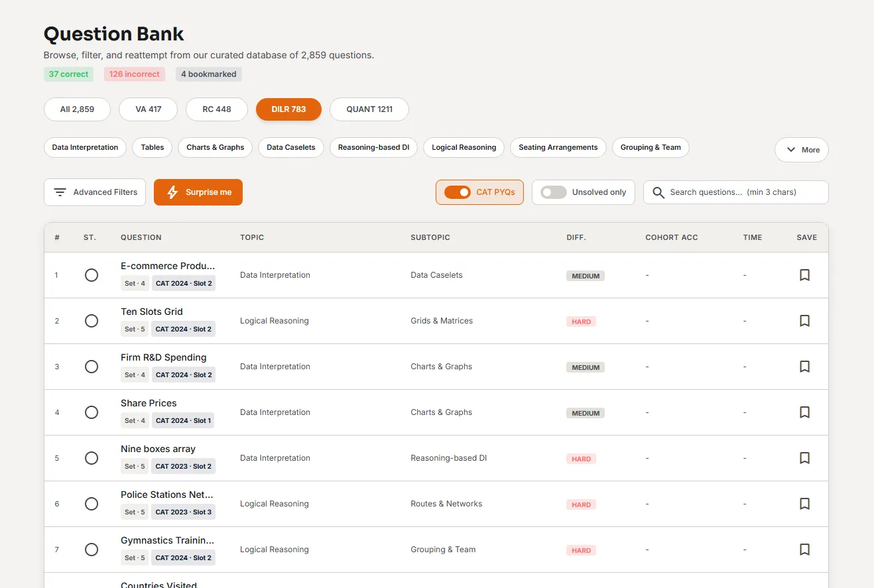874x588 pixels.
Task: Click status circle for Gymnastics Trainin... row
Action: click(x=92, y=550)
